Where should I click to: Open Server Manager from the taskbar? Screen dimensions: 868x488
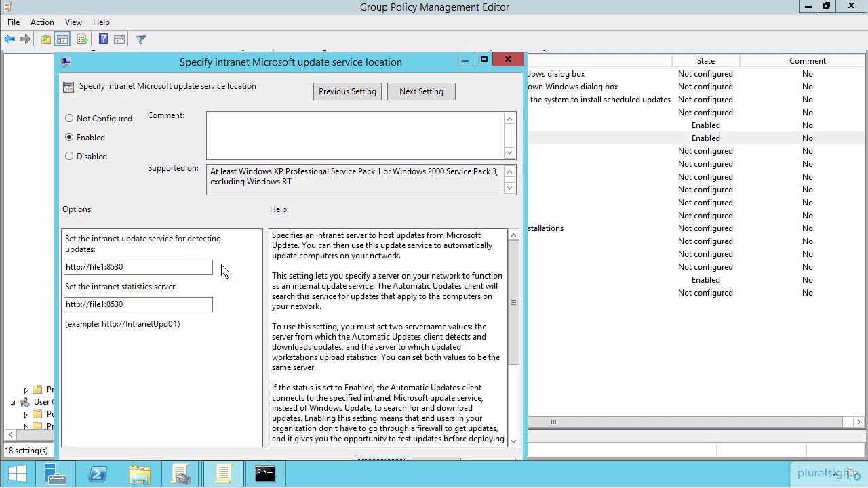(55, 474)
